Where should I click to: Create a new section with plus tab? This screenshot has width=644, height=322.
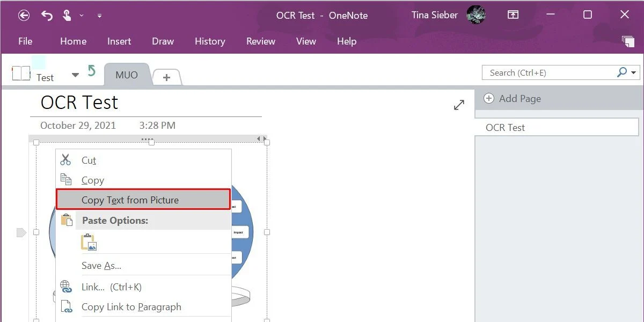[x=166, y=77]
